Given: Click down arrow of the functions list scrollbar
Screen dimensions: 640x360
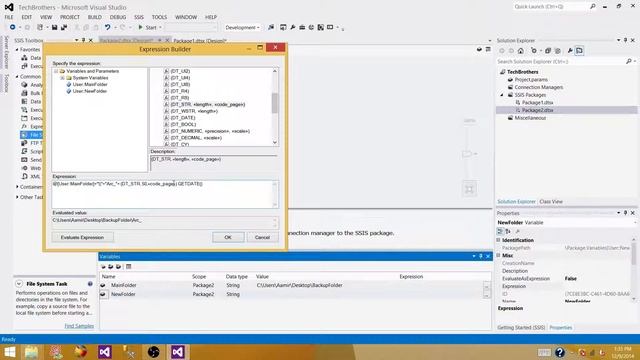Looking at the screenshot, I should pos(275,142).
